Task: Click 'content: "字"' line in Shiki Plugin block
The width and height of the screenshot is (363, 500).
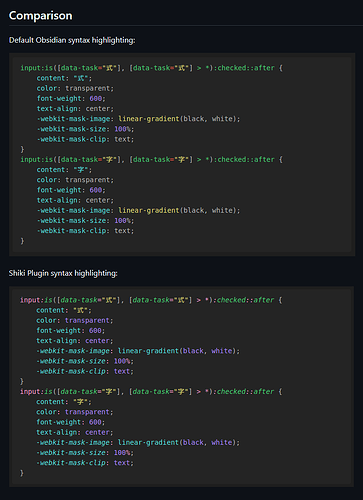Action: [x=64, y=402]
